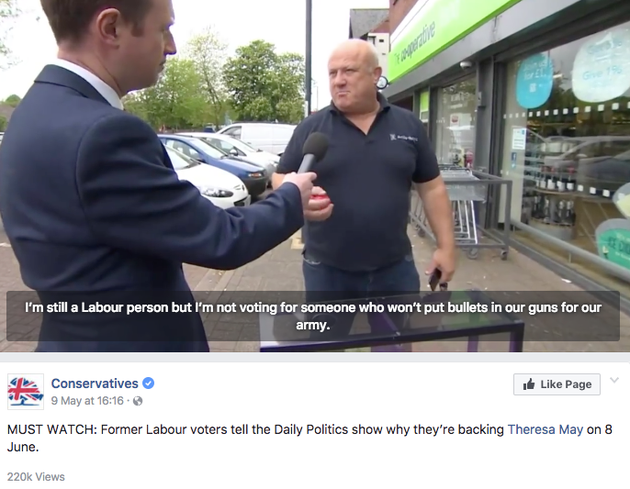The height and width of the screenshot is (489, 630).
Task: Click the 220k Views count
Action: [36, 477]
